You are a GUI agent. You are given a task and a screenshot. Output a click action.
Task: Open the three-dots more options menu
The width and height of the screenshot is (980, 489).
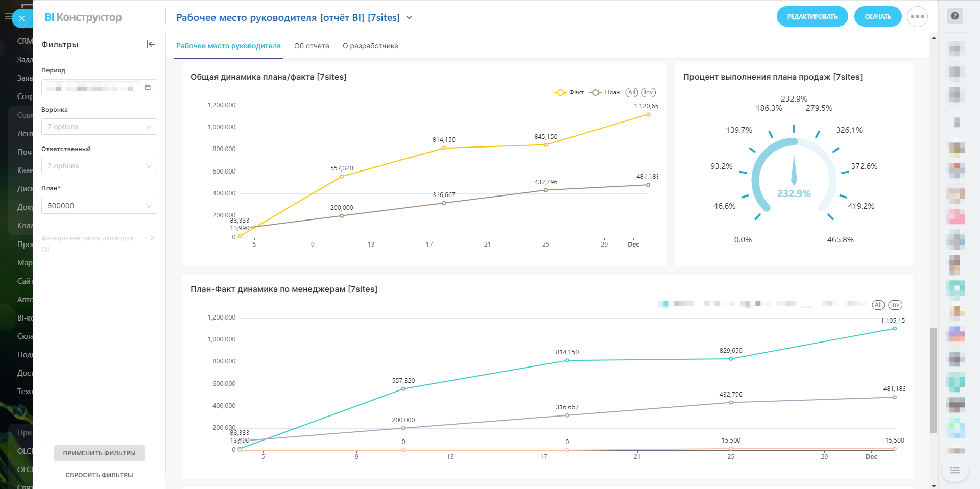917,16
